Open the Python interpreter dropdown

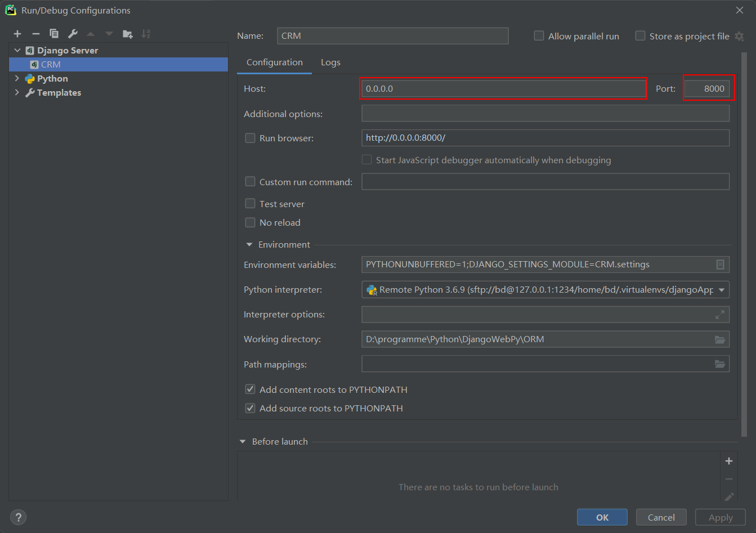[x=722, y=290]
